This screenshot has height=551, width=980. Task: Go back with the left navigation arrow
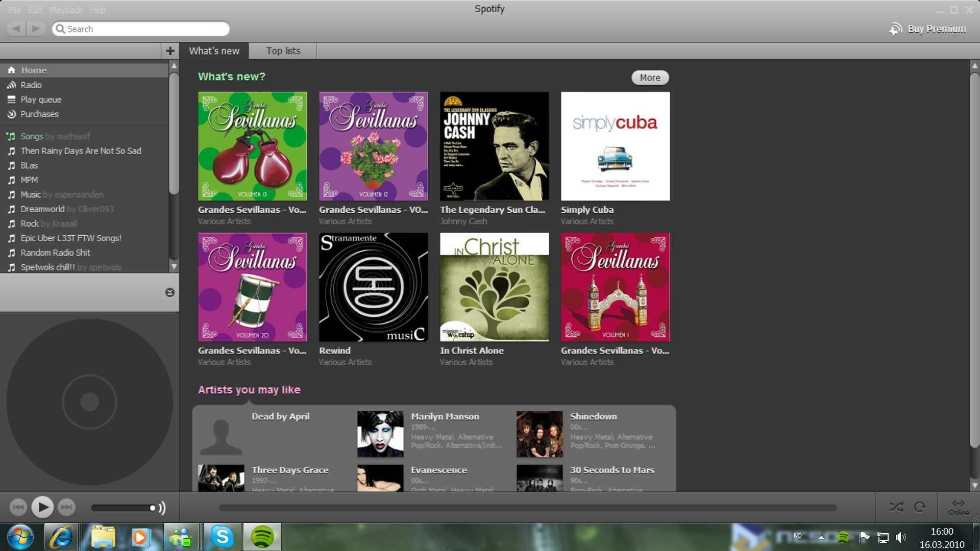pos(16,29)
